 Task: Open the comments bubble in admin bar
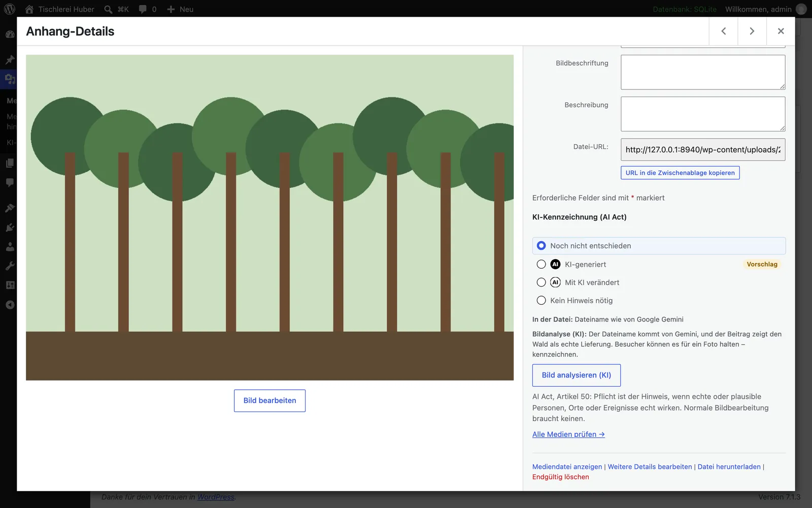[143, 9]
